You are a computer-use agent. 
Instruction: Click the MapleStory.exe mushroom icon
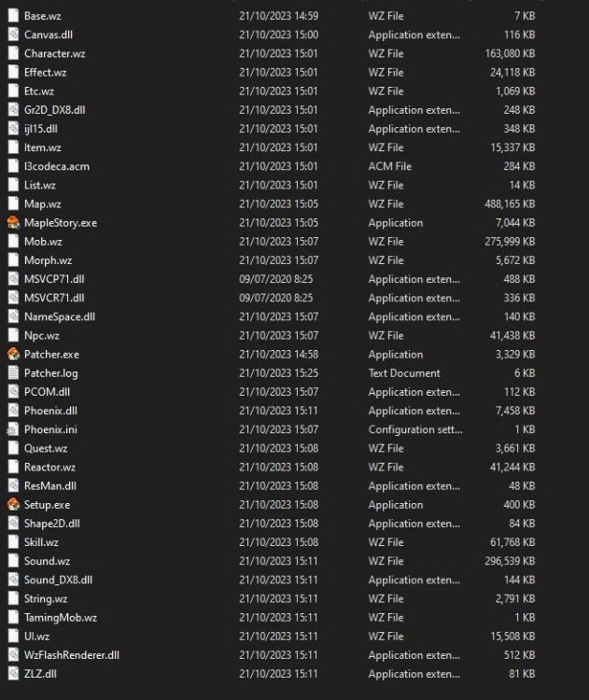tap(13, 223)
